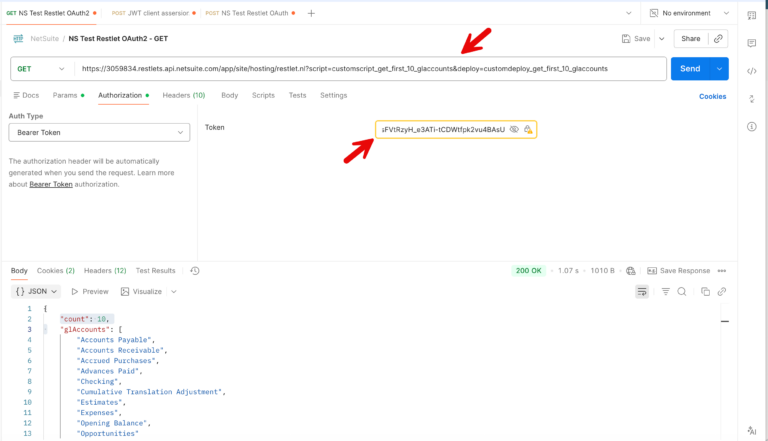Click the request info icon in right sidebar

[751, 127]
